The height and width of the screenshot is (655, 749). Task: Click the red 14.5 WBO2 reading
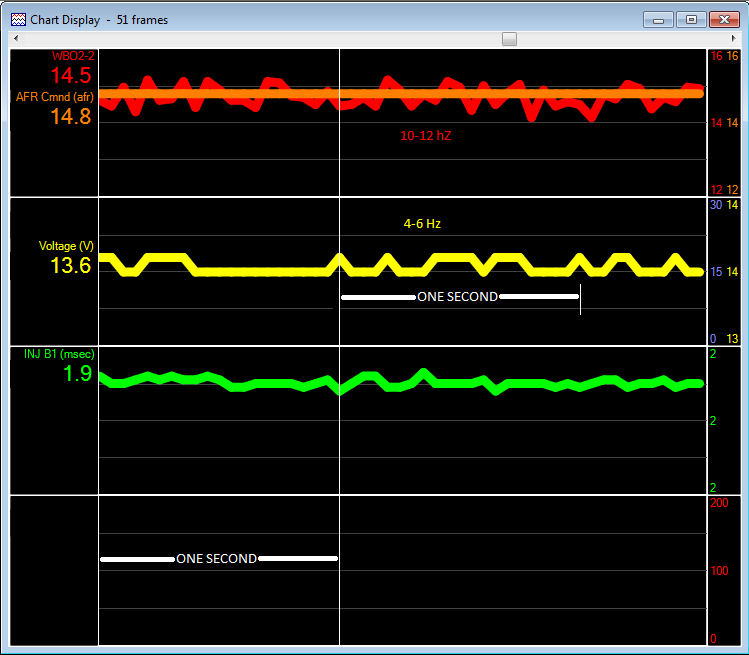(70, 76)
